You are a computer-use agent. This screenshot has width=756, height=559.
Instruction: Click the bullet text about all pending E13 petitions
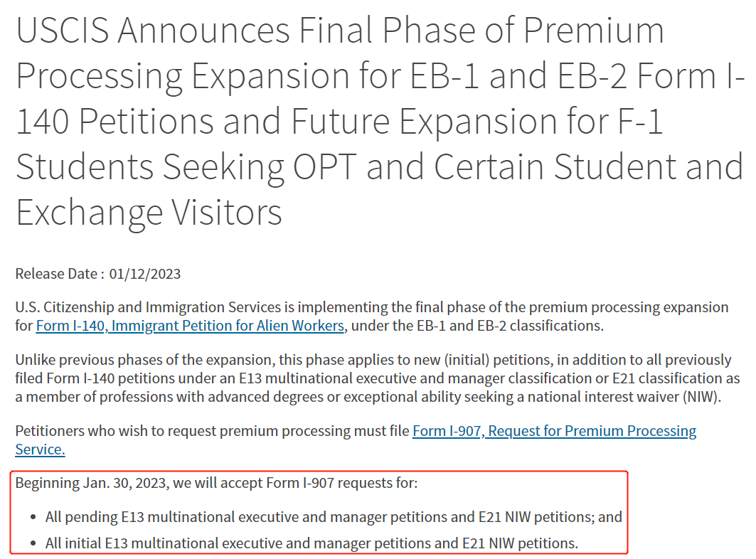click(334, 517)
